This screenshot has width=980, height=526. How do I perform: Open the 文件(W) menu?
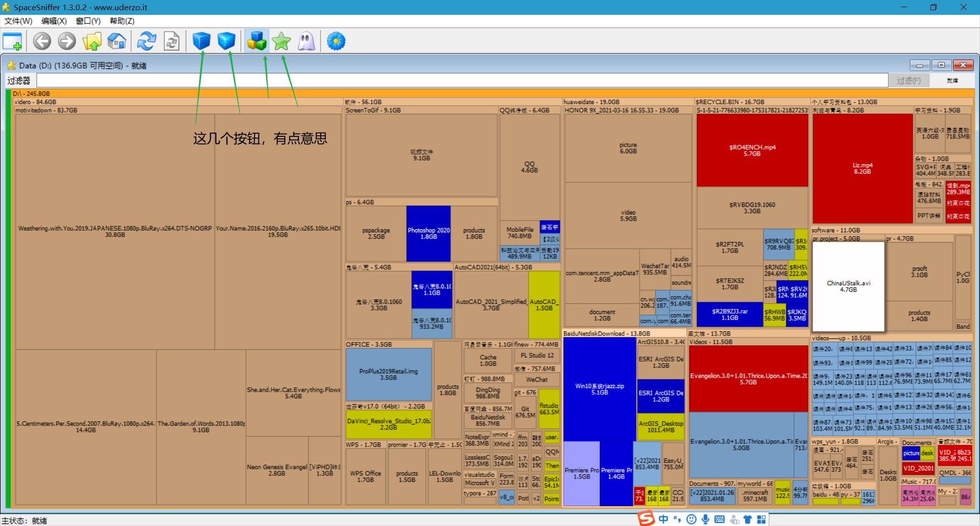pyautogui.click(x=18, y=21)
